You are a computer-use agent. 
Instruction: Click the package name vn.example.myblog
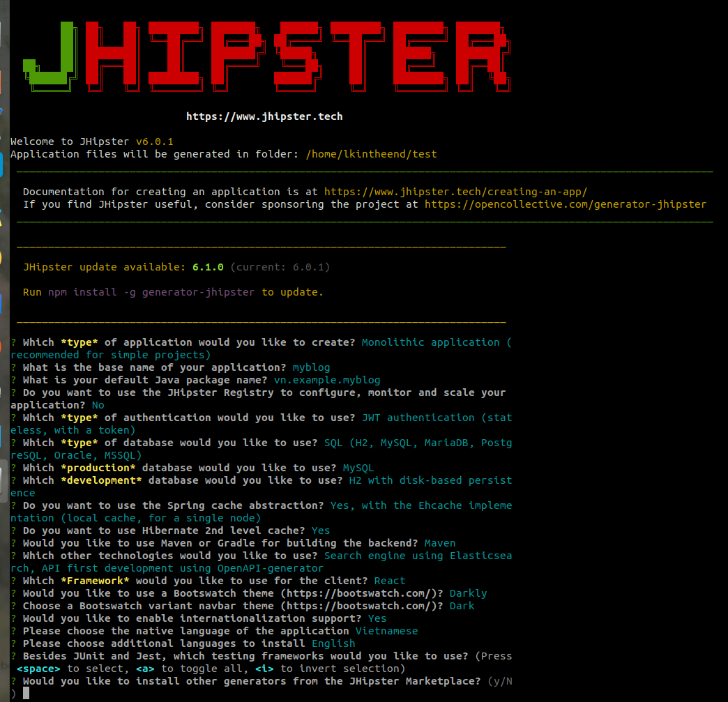tap(327, 380)
